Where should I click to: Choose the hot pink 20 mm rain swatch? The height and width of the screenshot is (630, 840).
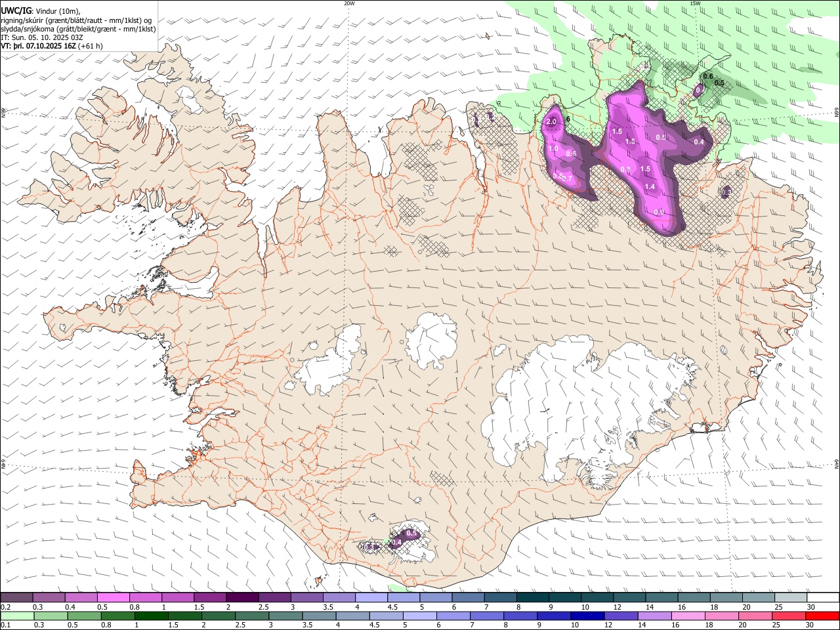pos(755,616)
